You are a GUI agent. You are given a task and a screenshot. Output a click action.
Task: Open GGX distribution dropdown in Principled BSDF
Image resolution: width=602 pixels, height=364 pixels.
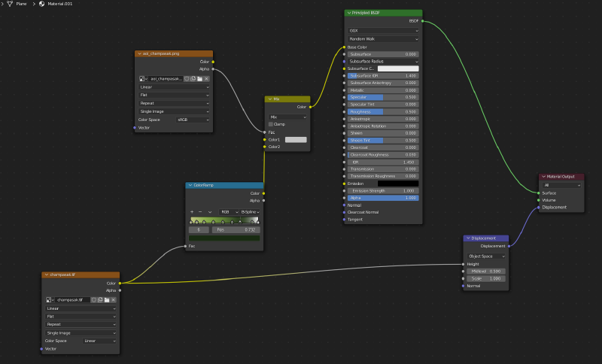pyautogui.click(x=383, y=31)
